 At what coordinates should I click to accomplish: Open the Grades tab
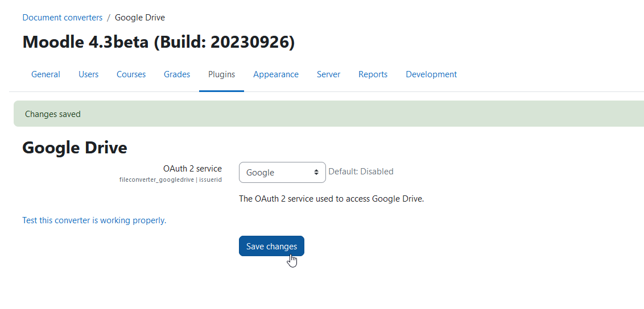coord(177,74)
